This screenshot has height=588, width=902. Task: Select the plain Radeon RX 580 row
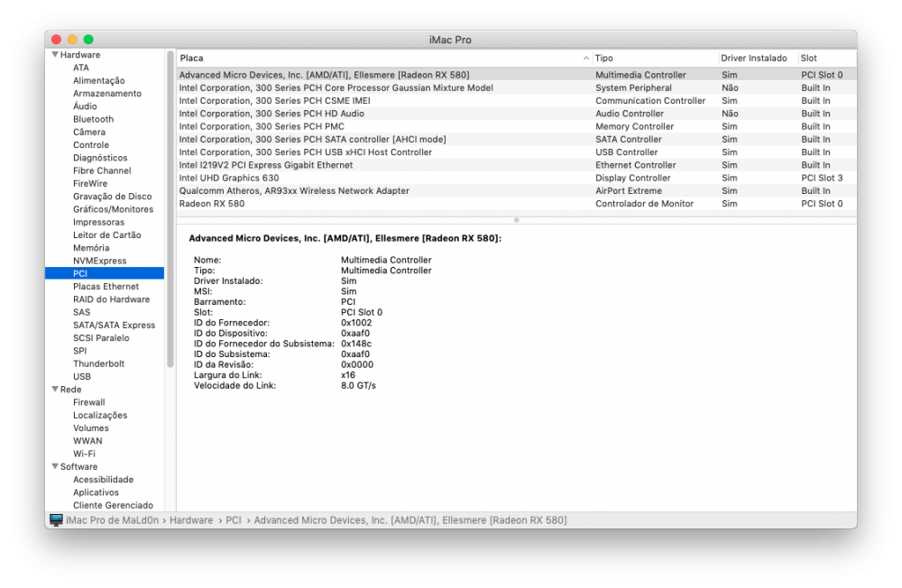[x=517, y=204]
